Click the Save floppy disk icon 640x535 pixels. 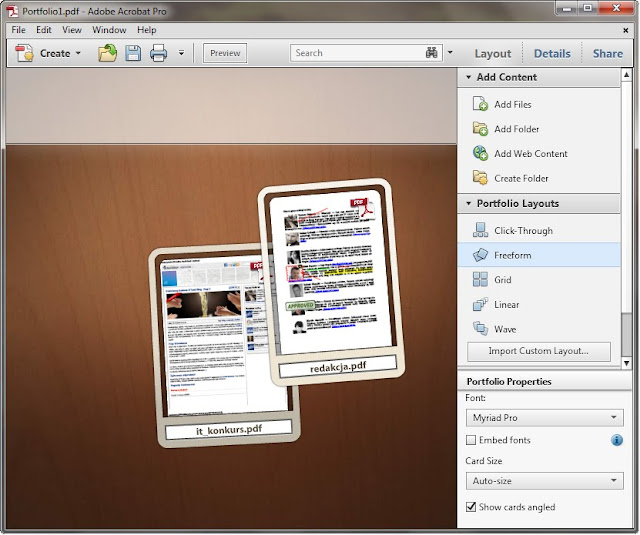pos(133,53)
